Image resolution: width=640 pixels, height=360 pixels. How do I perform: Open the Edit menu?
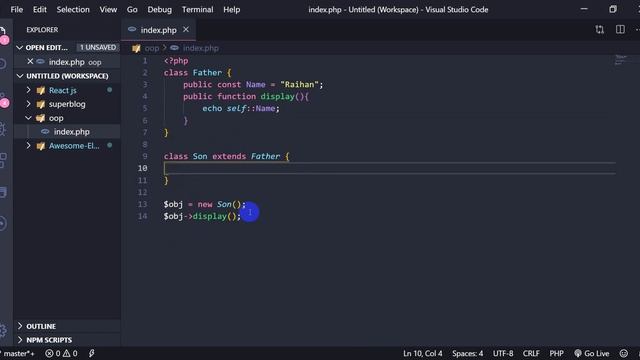tap(40, 9)
